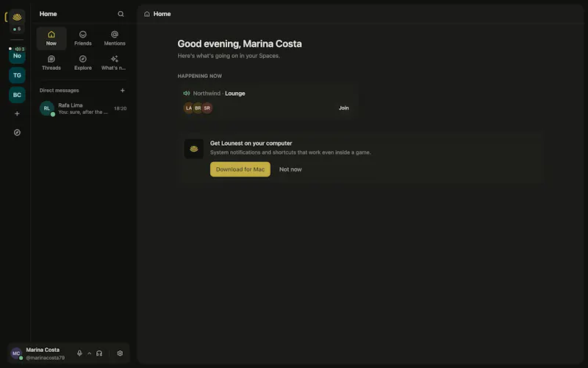Open the TG space
Screen dimensions: 588x368
[17, 75]
